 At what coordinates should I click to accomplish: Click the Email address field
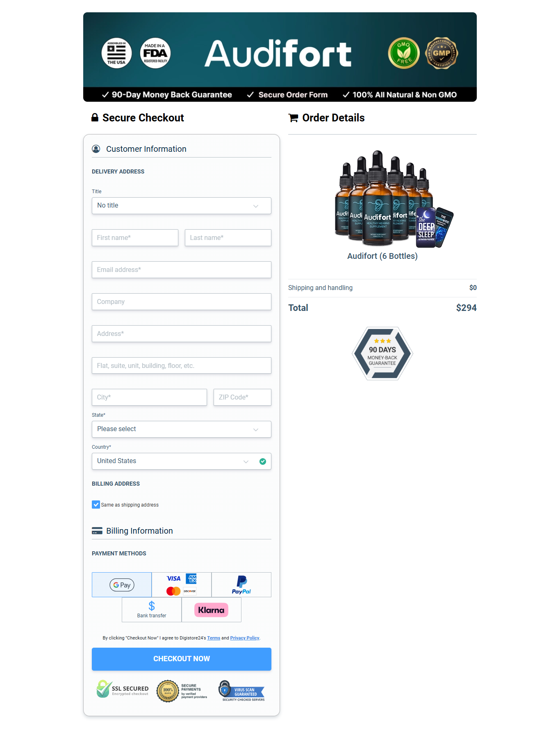[182, 269]
